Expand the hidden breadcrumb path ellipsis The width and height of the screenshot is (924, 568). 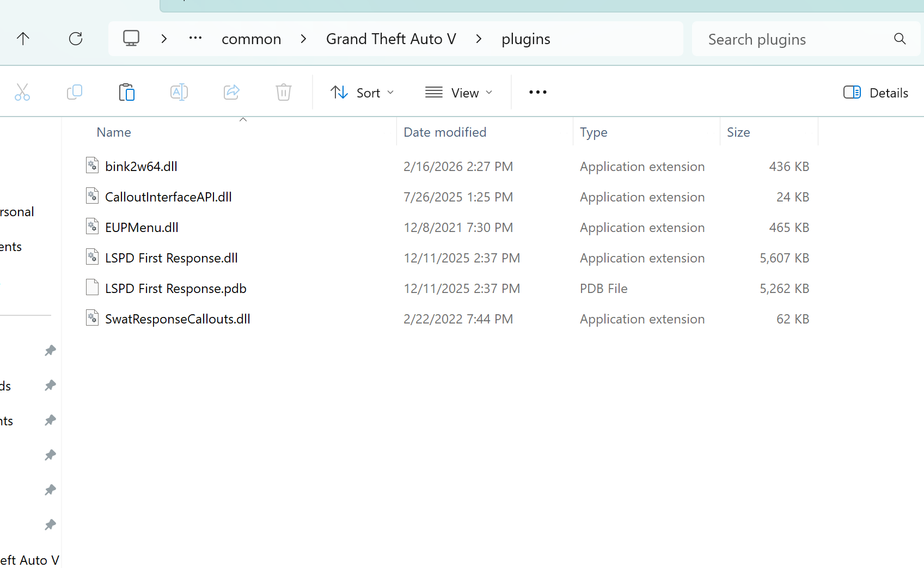click(195, 39)
